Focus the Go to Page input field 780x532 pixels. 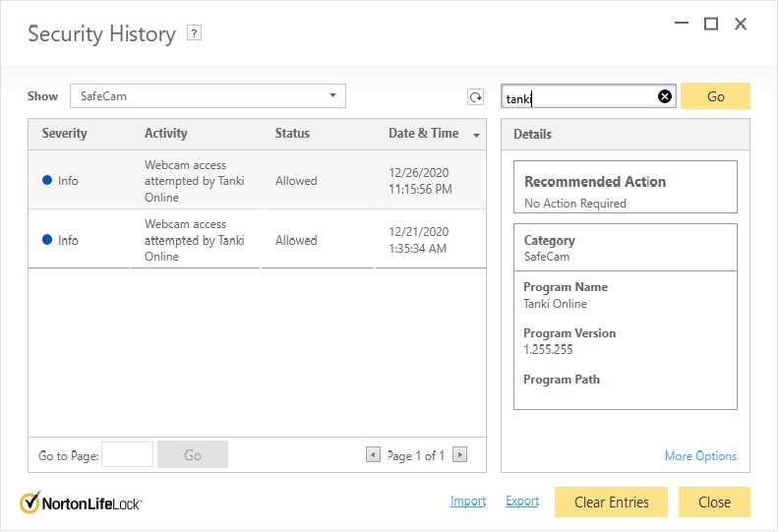click(127, 454)
